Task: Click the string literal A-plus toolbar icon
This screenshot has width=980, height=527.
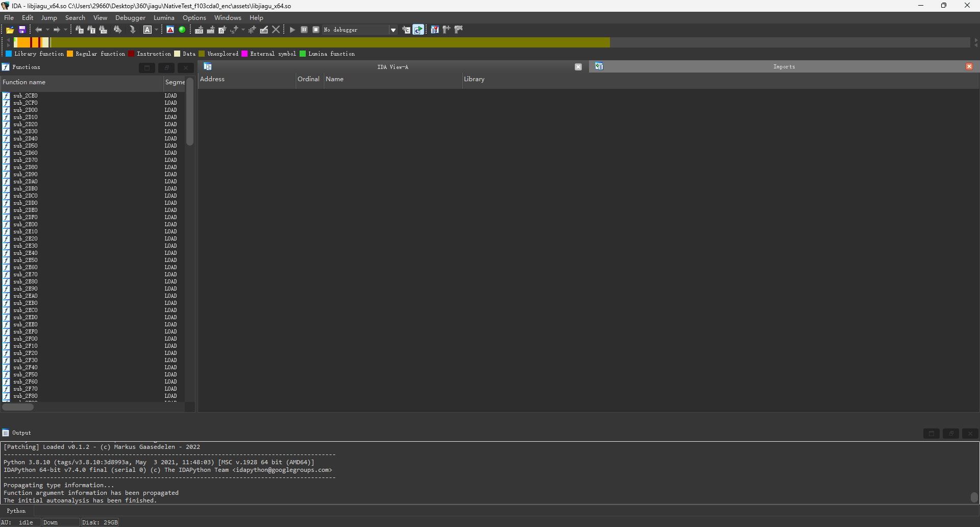Action: [x=223, y=30]
